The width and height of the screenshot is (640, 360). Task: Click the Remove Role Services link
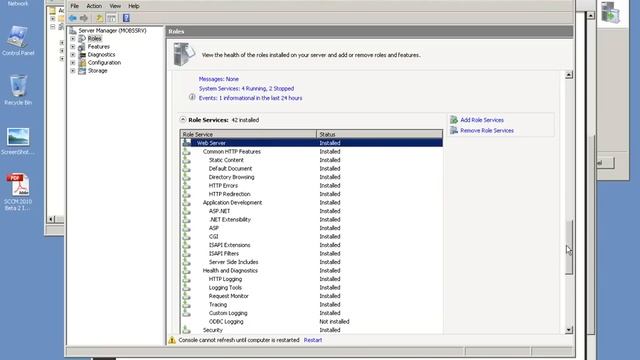click(487, 131)
